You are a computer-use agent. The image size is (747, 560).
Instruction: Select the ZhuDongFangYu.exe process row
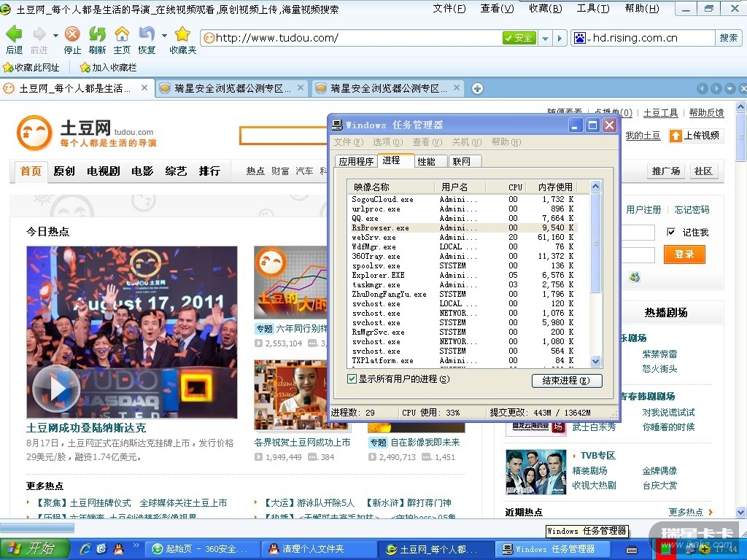(465, 295)
